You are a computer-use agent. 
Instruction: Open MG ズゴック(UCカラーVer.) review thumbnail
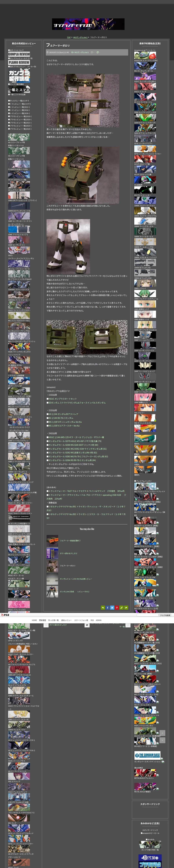[19, 315]
